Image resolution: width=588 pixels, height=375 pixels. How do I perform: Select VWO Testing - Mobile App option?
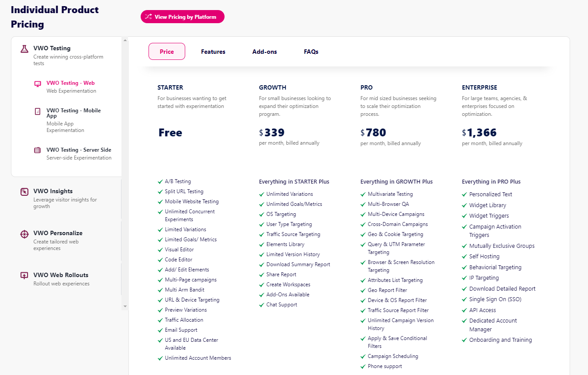pos(74,113)
